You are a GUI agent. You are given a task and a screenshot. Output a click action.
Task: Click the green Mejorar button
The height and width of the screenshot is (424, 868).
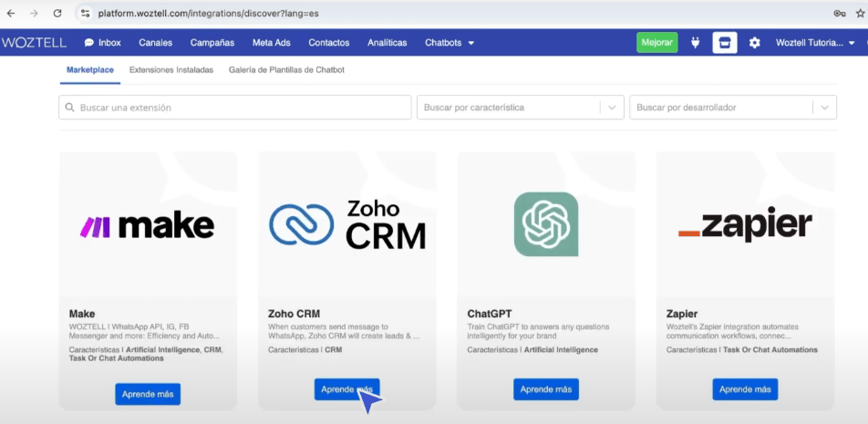657,43
